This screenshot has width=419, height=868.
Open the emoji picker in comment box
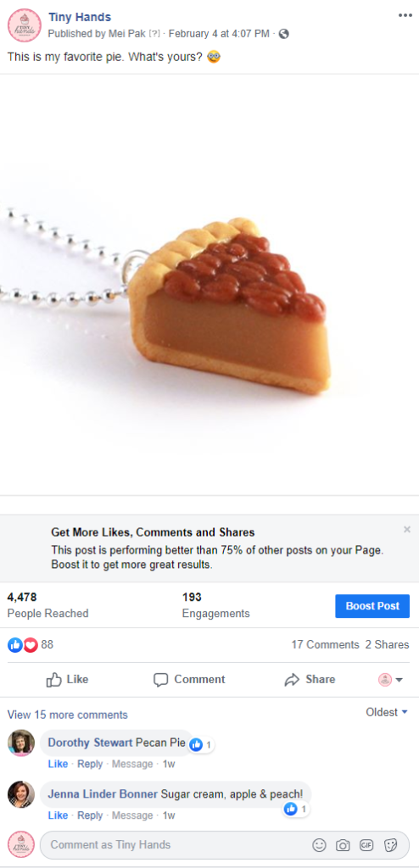pos(319,845)
